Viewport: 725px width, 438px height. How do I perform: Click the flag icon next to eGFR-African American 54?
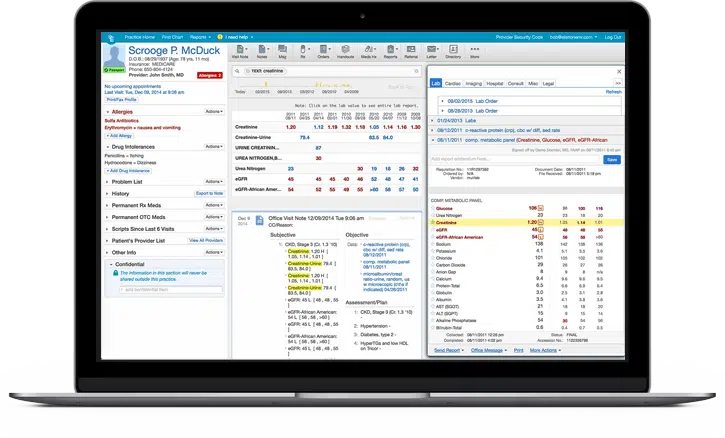click(541, 237)
